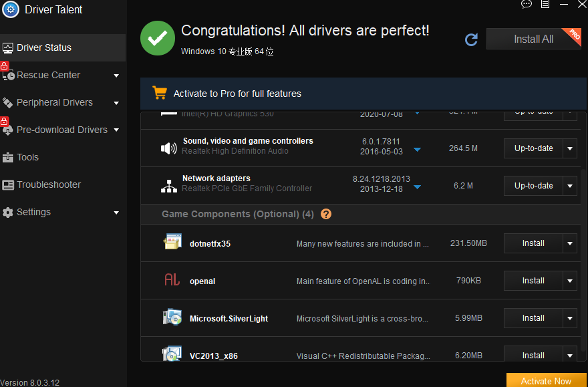Click the red lock badge on Pre-download Drivers
The width and height of the screenshot is (588, 387).
(x=4, y=122)
